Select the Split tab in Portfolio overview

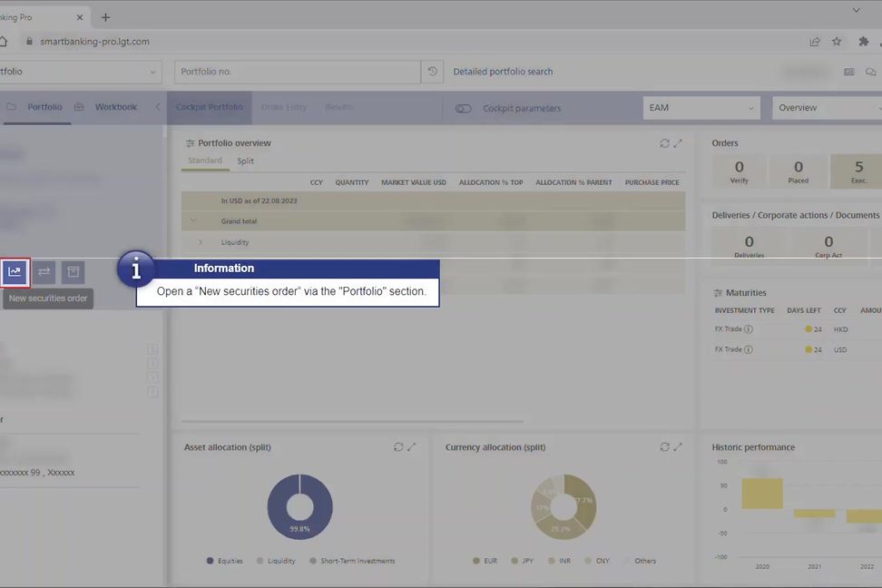point(245,161)
